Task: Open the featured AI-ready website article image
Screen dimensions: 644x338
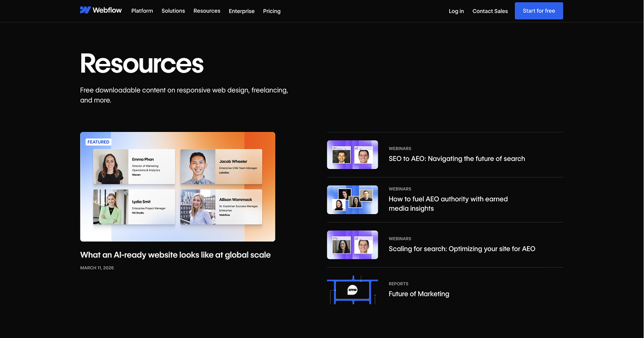Action: [177, 187]
